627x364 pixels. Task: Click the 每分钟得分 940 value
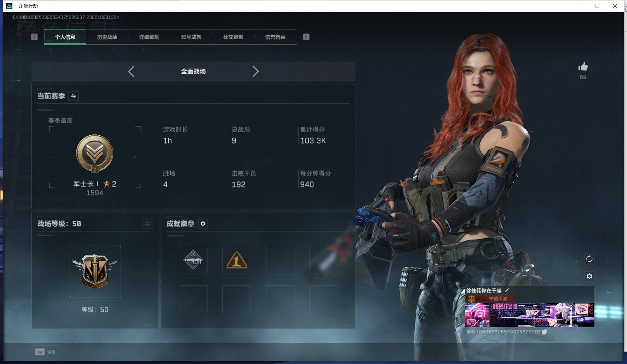[307, 185]
